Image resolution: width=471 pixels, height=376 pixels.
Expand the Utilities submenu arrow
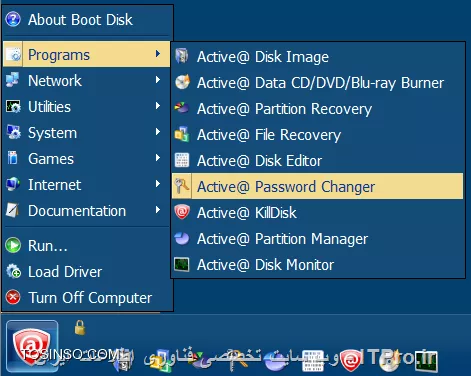[x=158, y=106]
